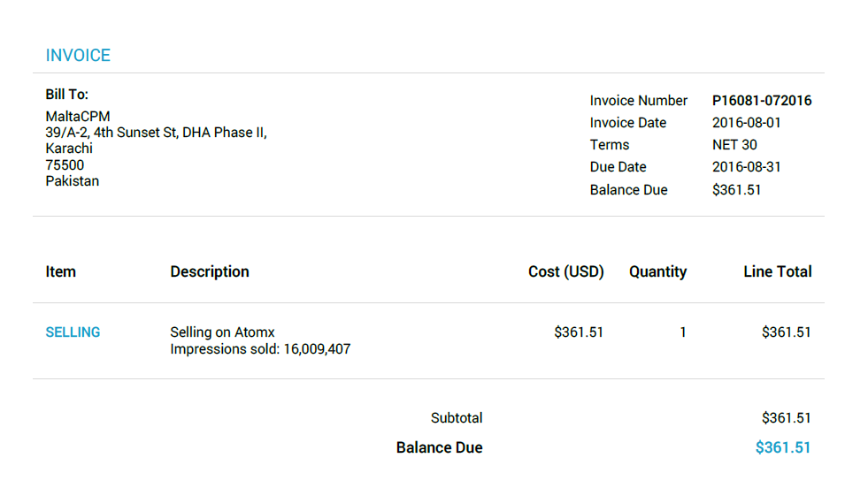Click the SELLING item link
The width and height of the screenshot is (868, 496).
coord(73,332)
